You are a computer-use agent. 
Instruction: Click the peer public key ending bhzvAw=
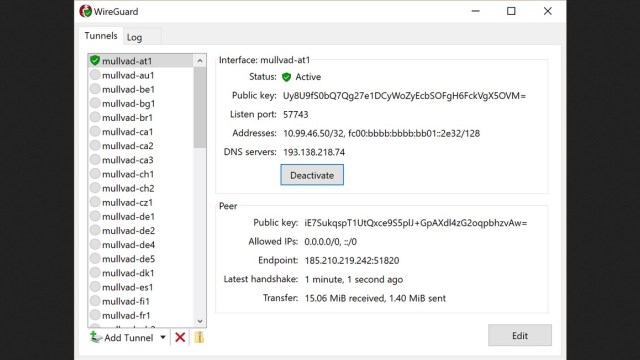click(416, 223)
